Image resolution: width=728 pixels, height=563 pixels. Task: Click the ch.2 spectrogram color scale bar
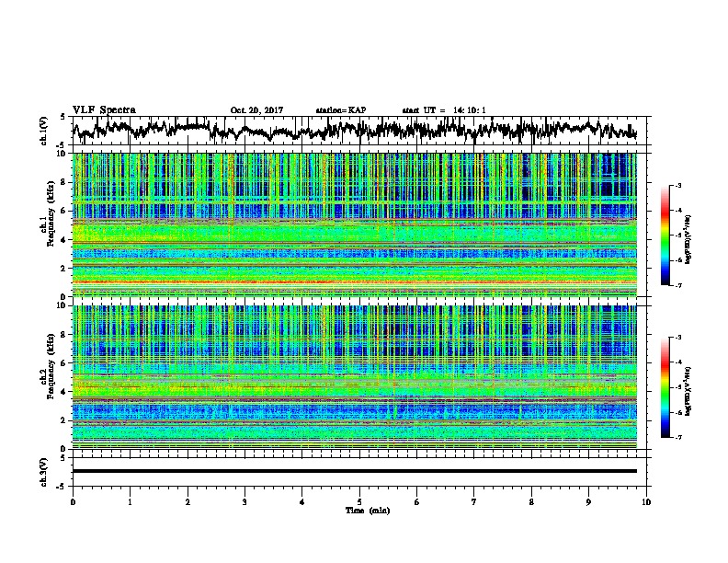[x=665, y=387]
